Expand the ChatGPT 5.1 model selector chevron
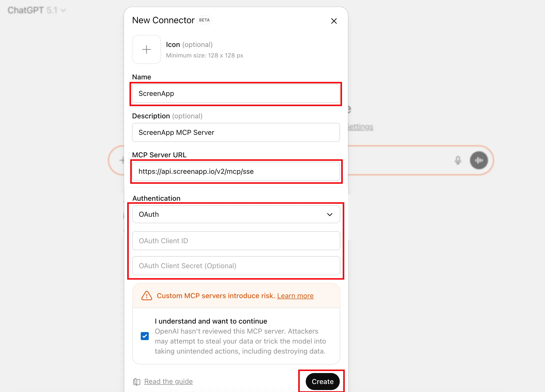Image resolution: width=545 pixels, height=392 pixels. click(63, 10)
